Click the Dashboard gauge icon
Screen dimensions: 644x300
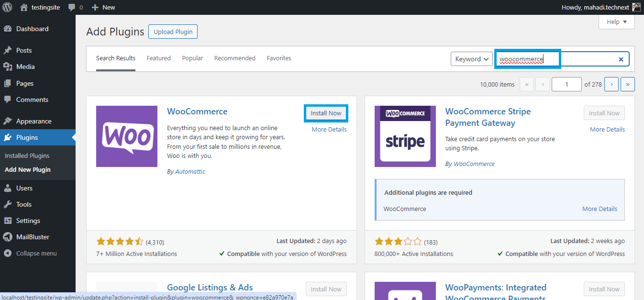tap(8, 29)
